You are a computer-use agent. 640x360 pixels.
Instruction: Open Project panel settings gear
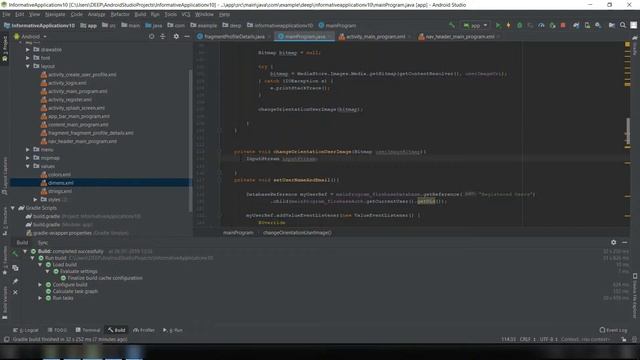pos(176,36)
